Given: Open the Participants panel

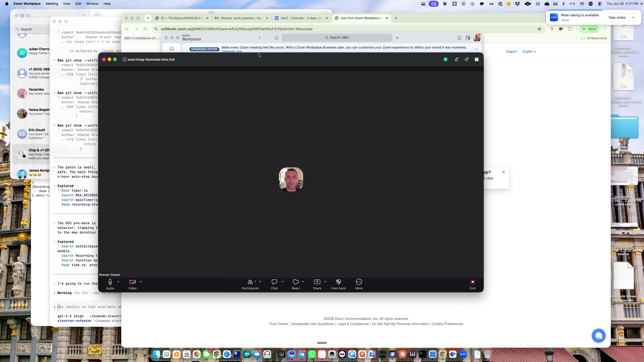Looking at the screenshot, I should tap(250, 284).
